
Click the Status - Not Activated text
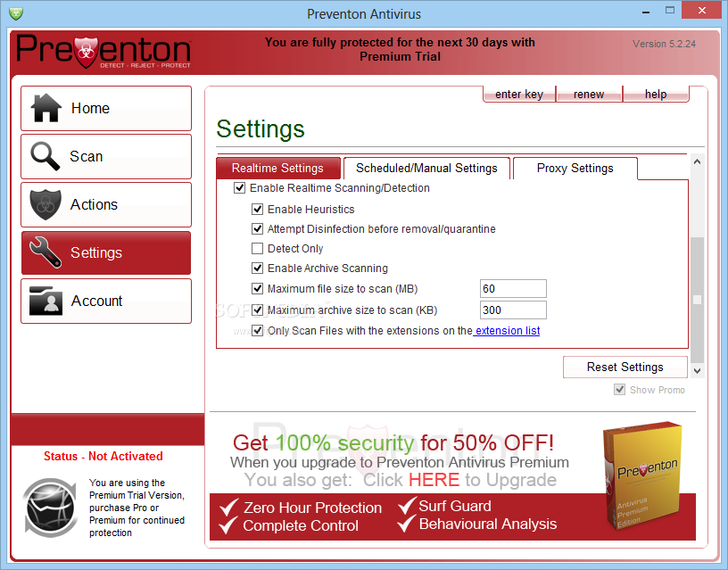pyautogui.click(x=103, y=457)
